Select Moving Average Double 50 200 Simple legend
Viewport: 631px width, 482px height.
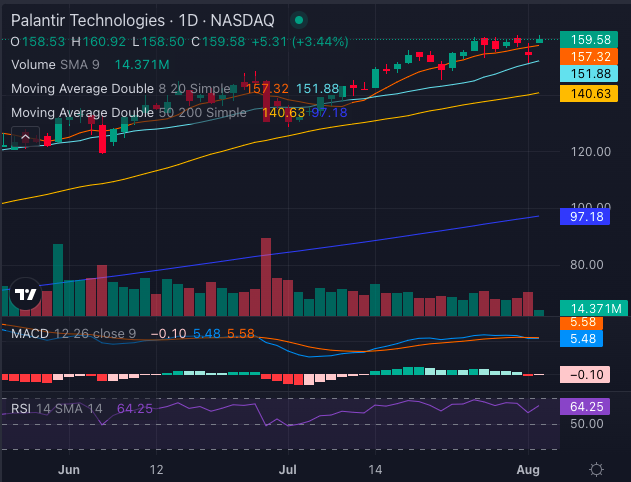point(129,113)
